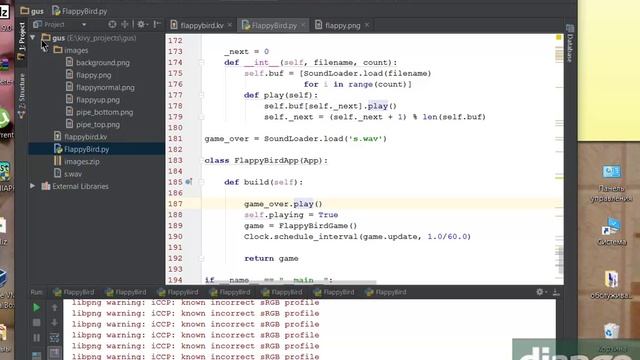Viewport: 640px width, 360px height.
Task: Click the green Run button in Run panel
Action: click(x=36, y=307)
